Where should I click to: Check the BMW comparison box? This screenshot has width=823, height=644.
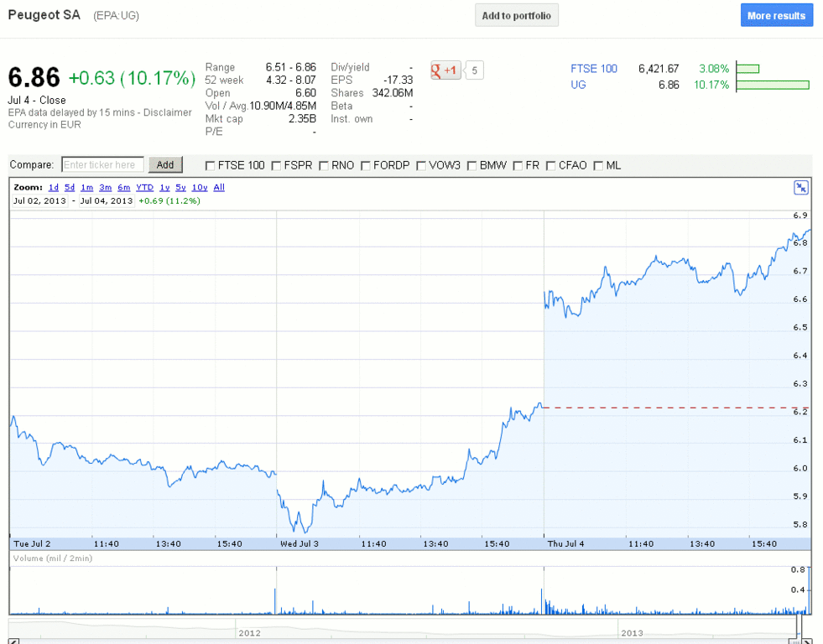point(471,166)
